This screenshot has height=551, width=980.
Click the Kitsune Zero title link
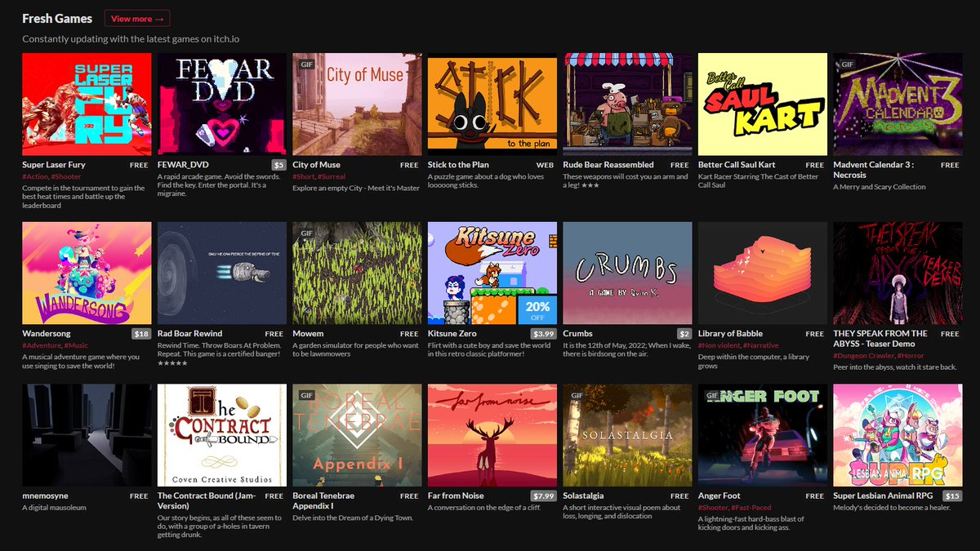[452, 334]
